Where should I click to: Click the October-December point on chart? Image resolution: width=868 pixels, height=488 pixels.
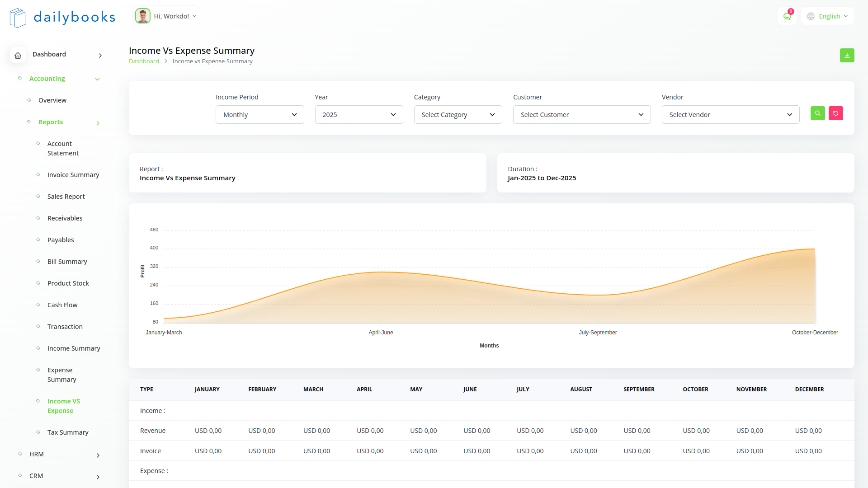point(815,249)
